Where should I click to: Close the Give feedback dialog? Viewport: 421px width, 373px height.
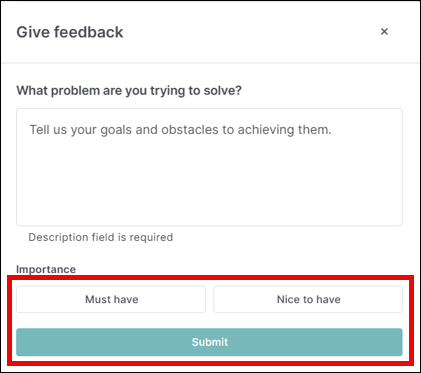[x=384, y=32]
